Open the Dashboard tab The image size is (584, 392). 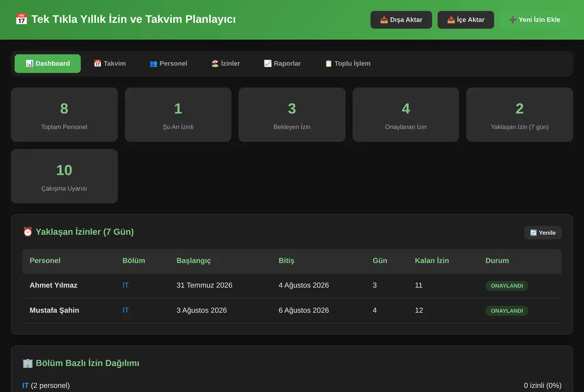point(48,63)
